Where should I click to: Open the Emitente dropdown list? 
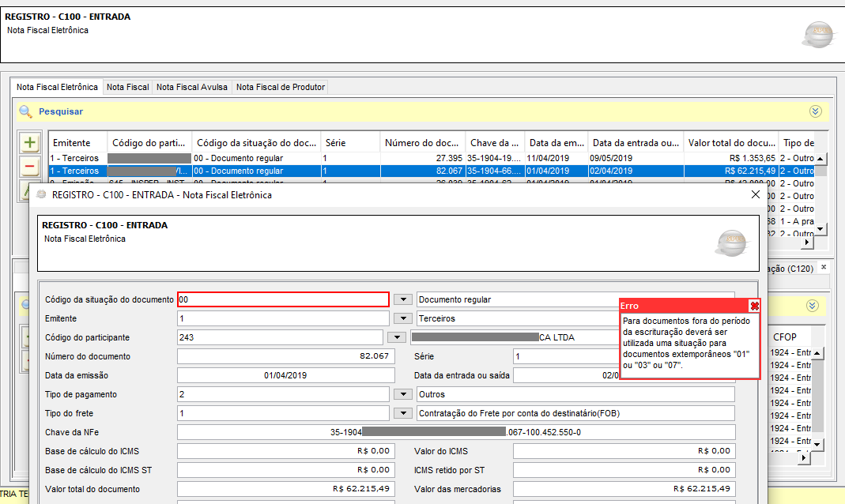[x=403, y=318]
